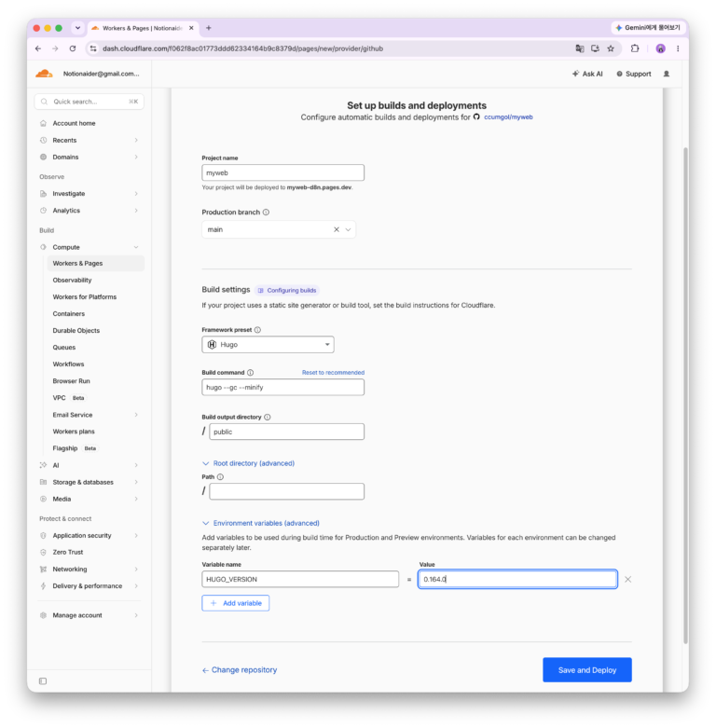The image size is (716, 728).
Task: Click the Cloudflare logo icon
Action: (44, 74)
